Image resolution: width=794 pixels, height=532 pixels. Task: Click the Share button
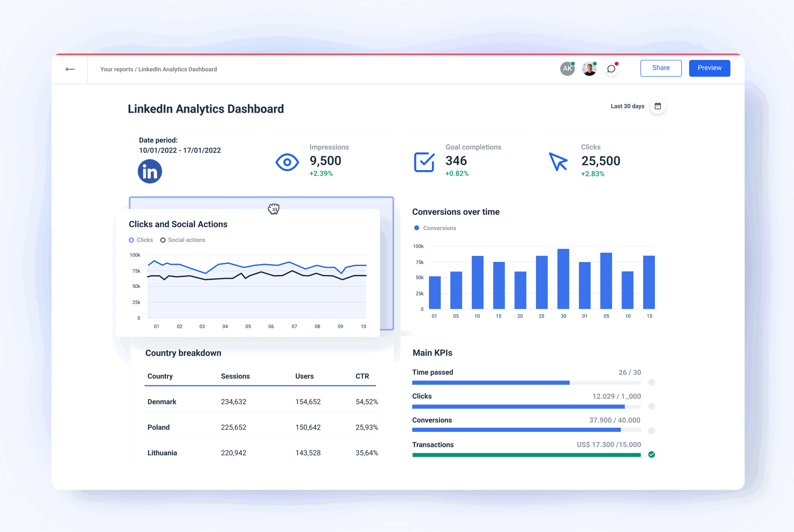pyautogui.click(x=661, y=68)
